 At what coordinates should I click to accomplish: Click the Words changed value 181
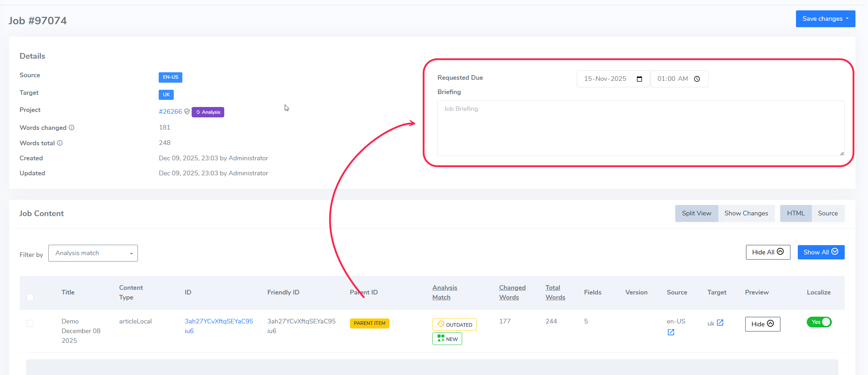[164, 127]
